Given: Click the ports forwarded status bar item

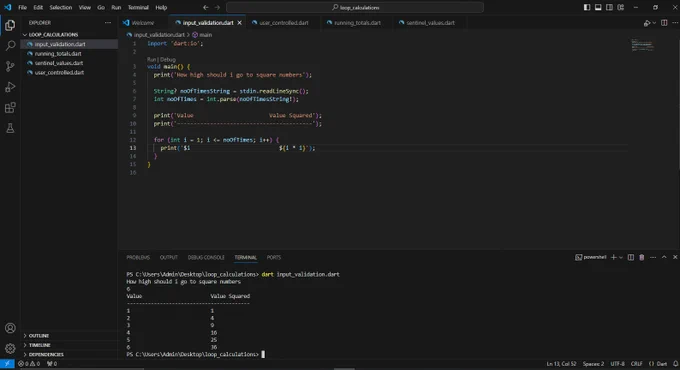Looking at the screenshot, I should [x=52, y=363].
